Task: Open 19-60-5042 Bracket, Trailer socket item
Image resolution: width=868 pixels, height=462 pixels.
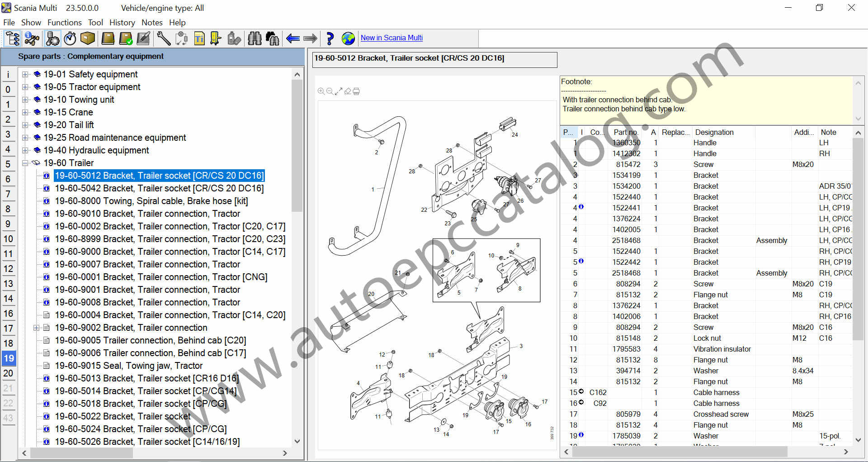Action: pos(159,188)
